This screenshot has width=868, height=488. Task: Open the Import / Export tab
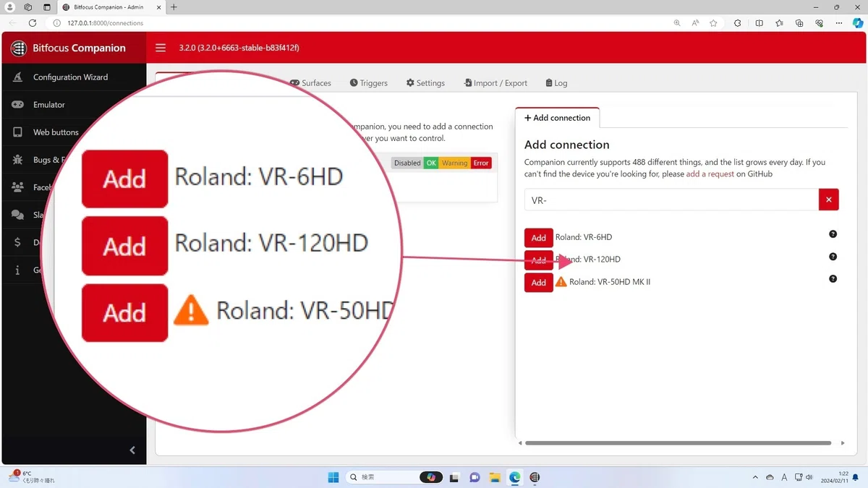pos(495,83)
